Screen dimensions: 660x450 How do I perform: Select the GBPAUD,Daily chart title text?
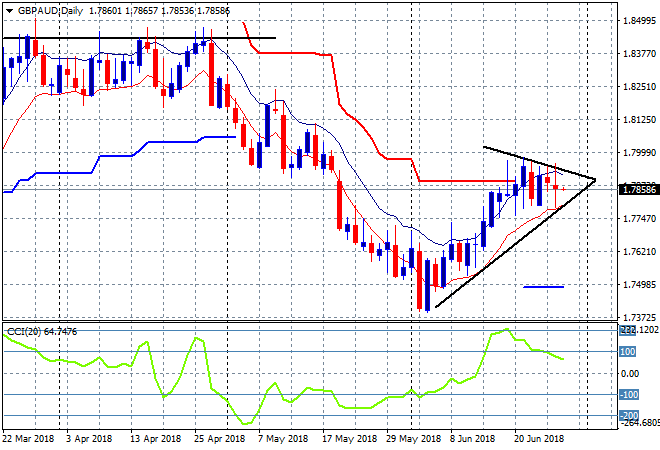(50, 11)
